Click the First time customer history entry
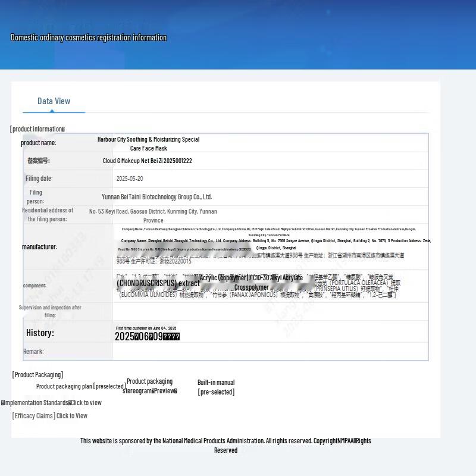The width and height of the screenshot is (476, 476). (x=146, y=328)
